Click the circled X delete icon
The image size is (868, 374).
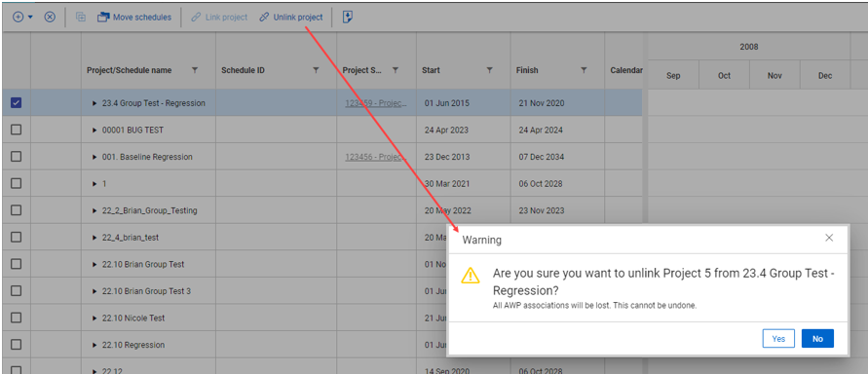pos(50,18)
